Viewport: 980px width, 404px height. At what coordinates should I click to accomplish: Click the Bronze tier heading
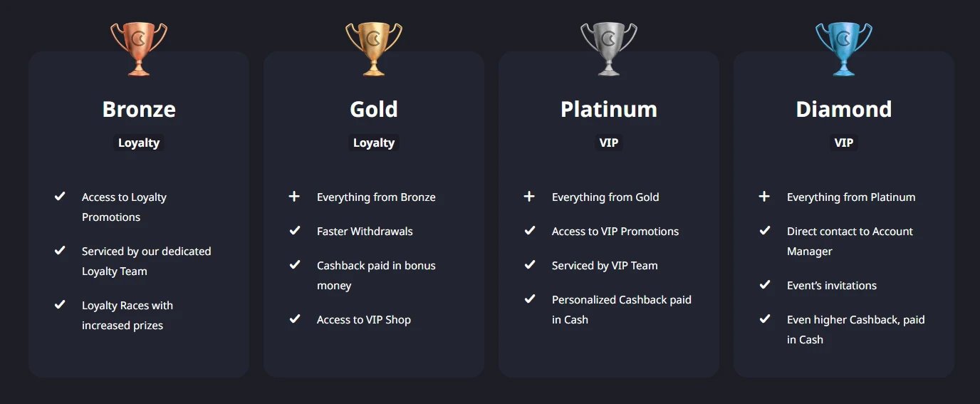point(139,109)
